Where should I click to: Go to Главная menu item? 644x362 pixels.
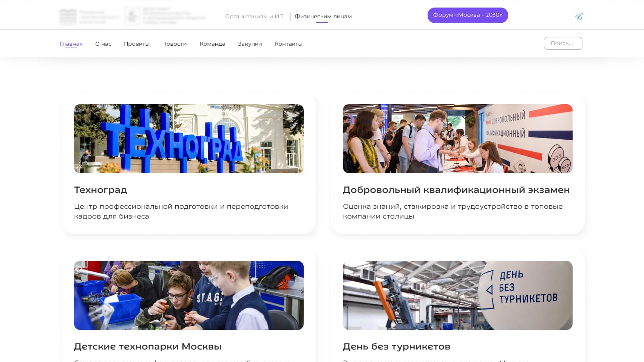(x=71, y=44)
